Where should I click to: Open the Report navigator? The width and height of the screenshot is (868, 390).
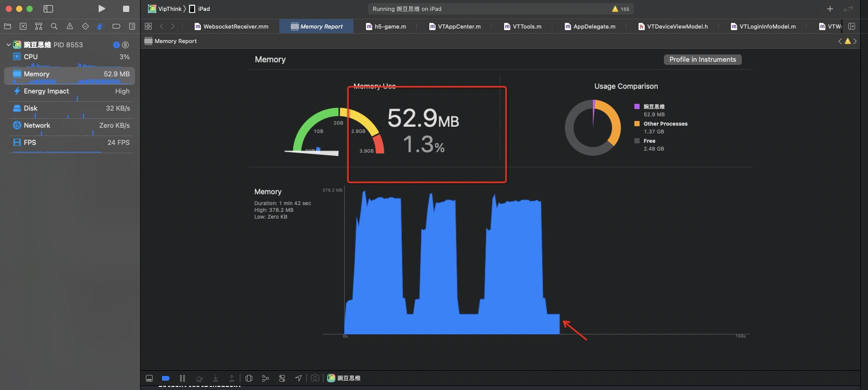point(132,26)
